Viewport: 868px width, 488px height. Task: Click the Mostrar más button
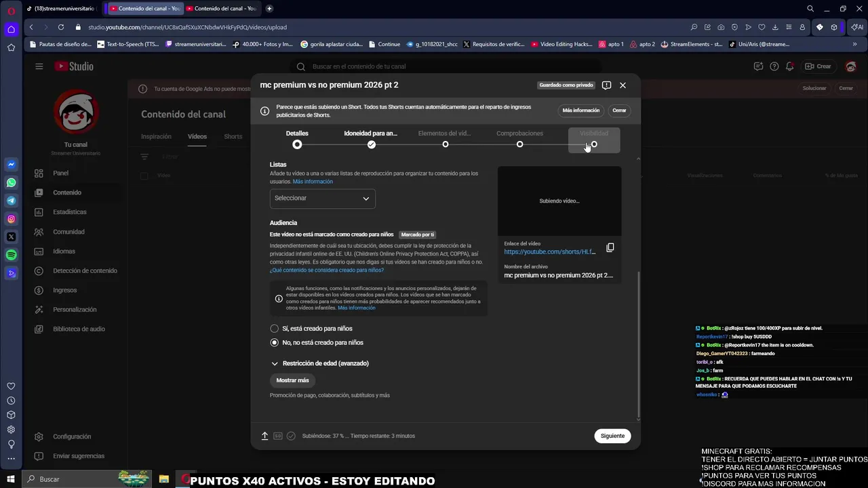point(292,380)
